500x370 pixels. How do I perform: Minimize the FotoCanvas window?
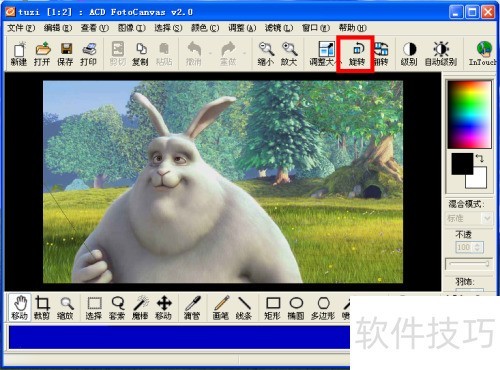[456, 12]
